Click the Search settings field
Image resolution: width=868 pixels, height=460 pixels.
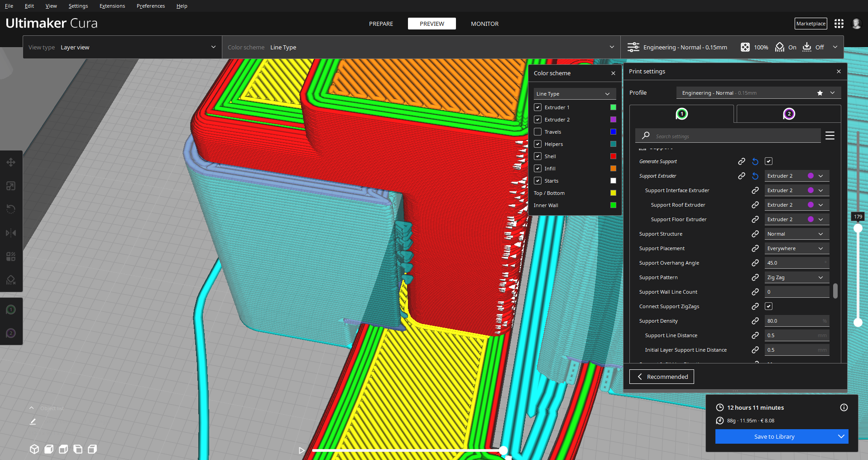(728, 136)
